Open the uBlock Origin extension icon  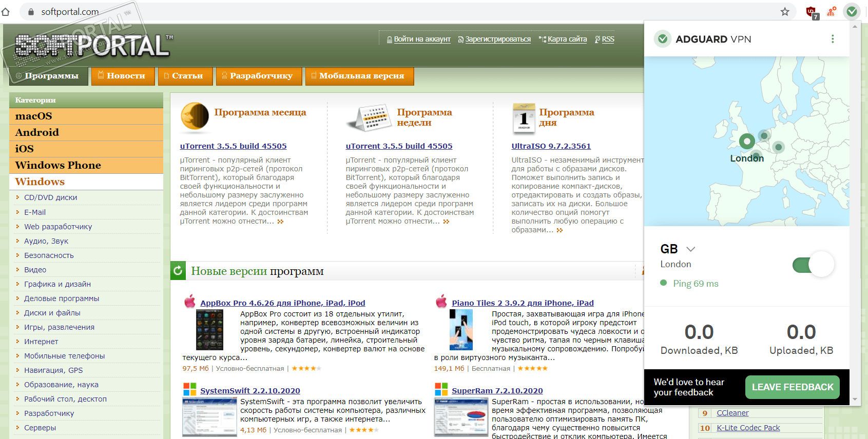click(812, 12)
